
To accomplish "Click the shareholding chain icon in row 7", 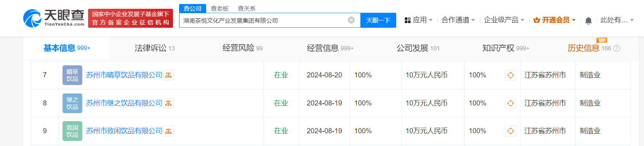I will click(x=511, y=75).
